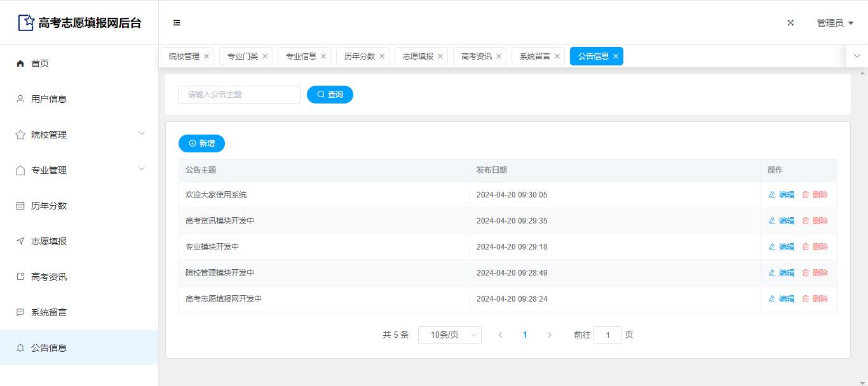Switch to the 志愿填报 tab
Viewport: 868px width, 386px height.
click(417, 57)
